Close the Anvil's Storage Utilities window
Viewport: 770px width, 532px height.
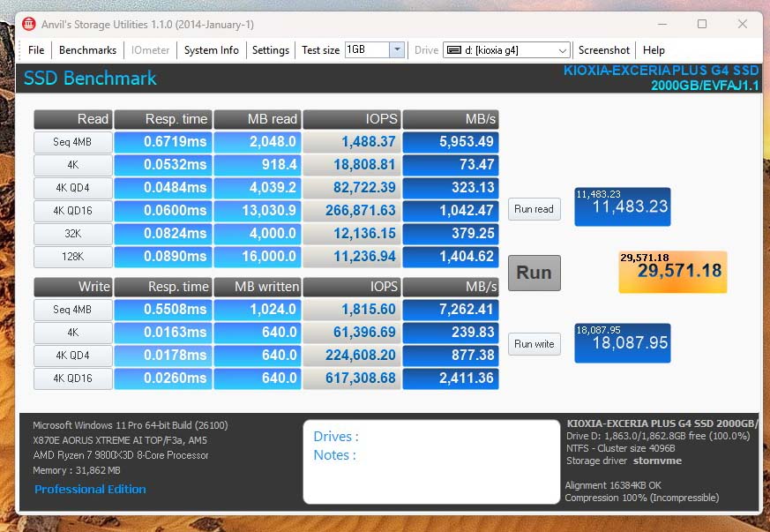pyautogui.click(x=743, y=24)
